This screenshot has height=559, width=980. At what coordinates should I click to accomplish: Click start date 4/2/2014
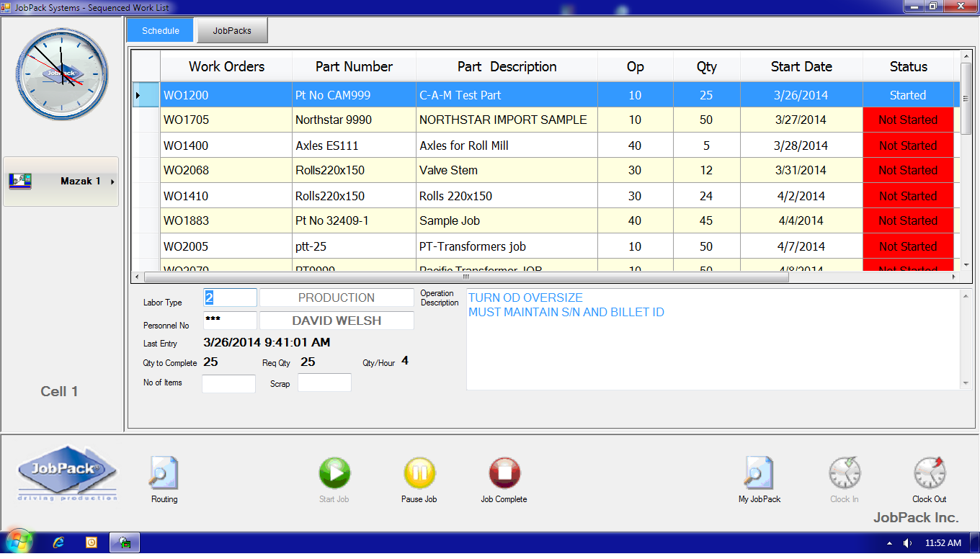801,196
